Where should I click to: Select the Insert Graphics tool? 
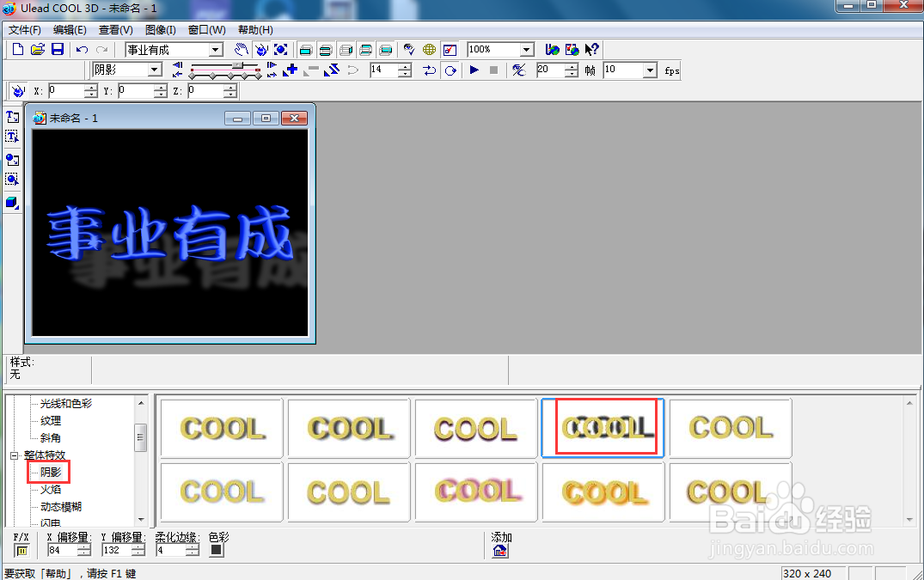coord(12,159)
